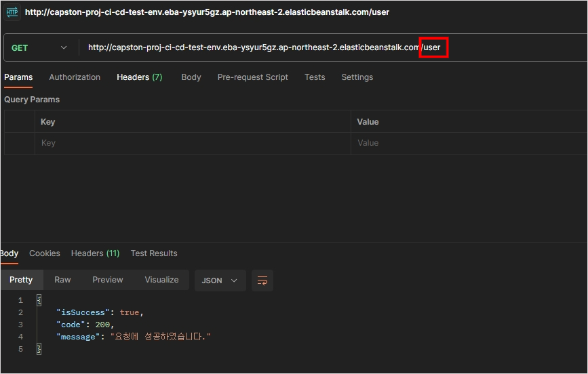Click the "code" key in the response
Screen dimensions: 588x374
(x=71, y=325)
